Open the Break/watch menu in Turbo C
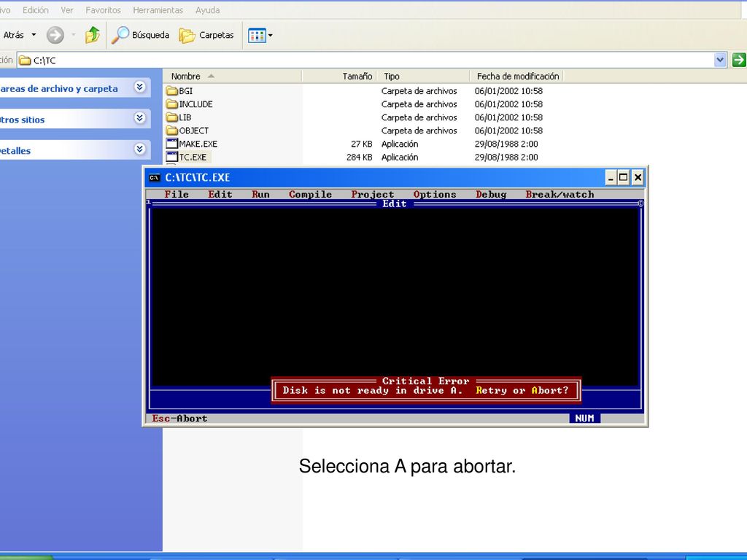Image resolution: width=747 pixels, height=560 pixels. click(560, 194)
